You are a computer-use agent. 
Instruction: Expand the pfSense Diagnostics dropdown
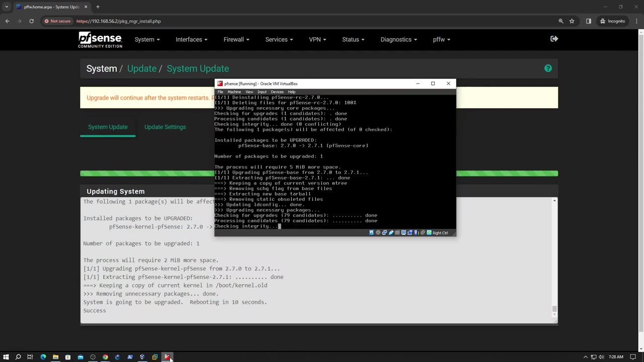pos(399,40)
